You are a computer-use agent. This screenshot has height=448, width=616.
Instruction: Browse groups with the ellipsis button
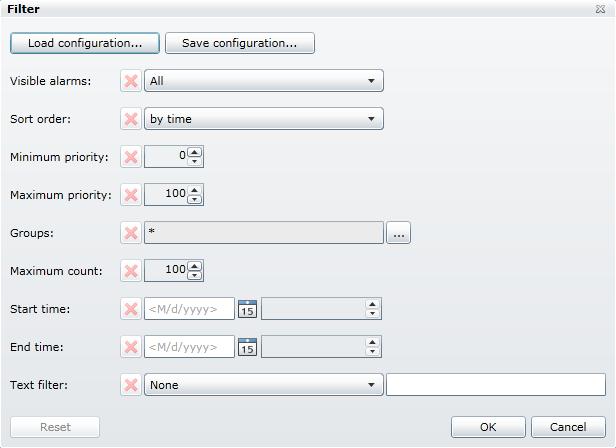click(x=399, y=233)
